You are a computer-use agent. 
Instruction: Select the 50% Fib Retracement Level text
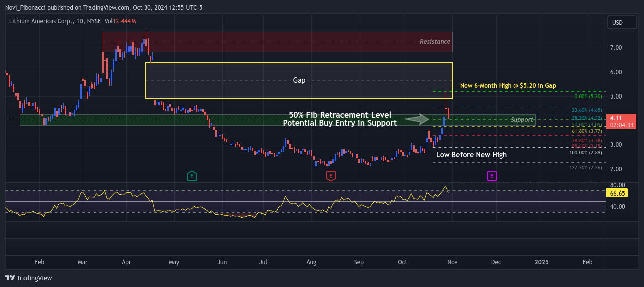[340, 115]
